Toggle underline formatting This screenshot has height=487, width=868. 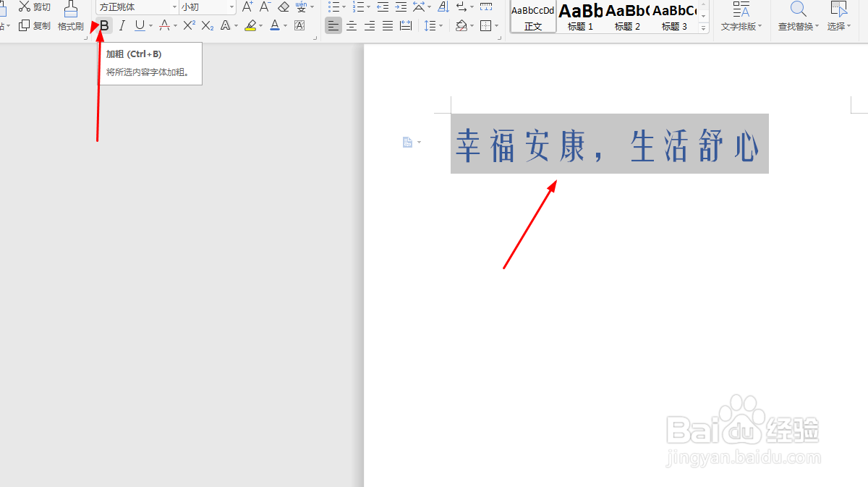pyautogui.click(x=139, y=25)
